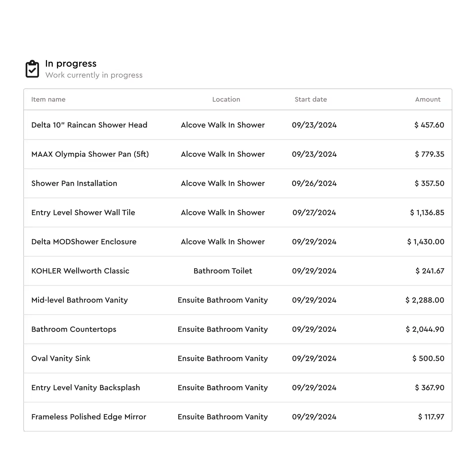Image resolution: width=476 pixels, height=476 pixels.
Task: Select 'Bathroom Countertops' item
Action: 74,329
